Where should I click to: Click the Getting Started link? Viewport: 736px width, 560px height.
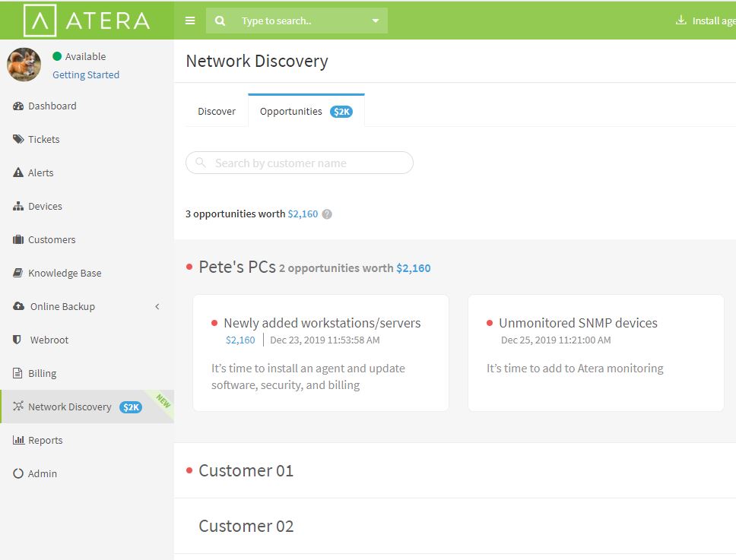(86, 75)
